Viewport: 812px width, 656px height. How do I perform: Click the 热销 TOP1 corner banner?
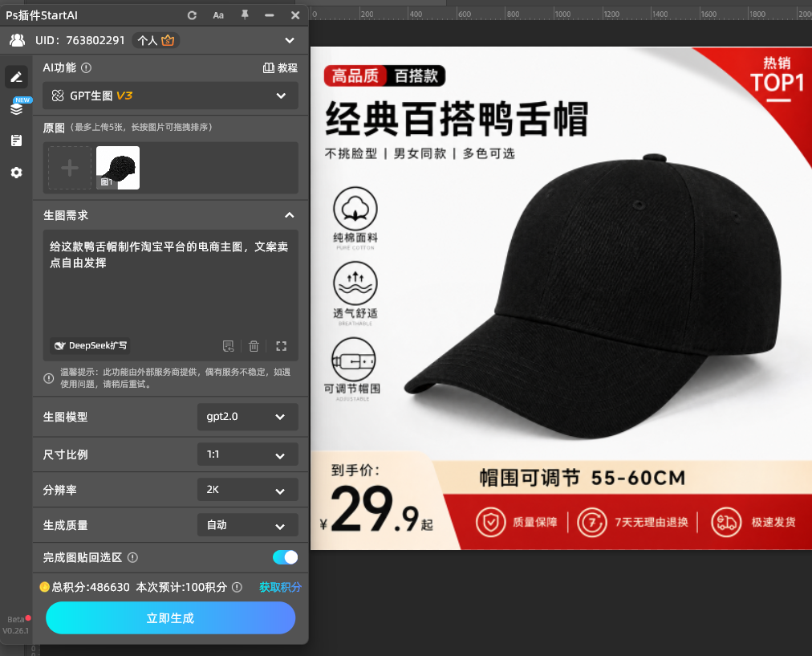776,78
